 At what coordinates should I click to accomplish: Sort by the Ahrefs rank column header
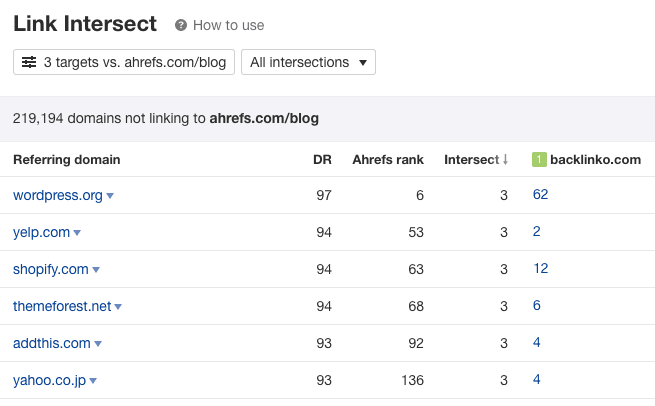click(x=388, y=160)
